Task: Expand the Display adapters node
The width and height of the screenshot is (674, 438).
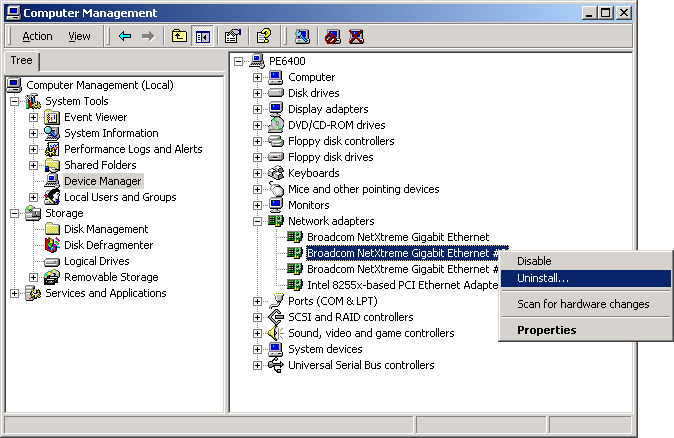Action: (x=257, y=109)
